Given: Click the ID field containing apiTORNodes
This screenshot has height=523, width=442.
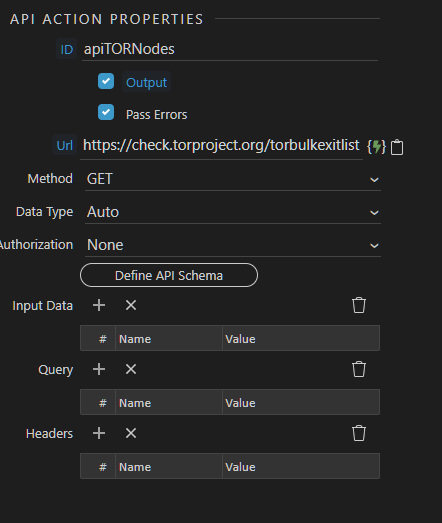Looking at the screenshot, I should pos(230,49).
